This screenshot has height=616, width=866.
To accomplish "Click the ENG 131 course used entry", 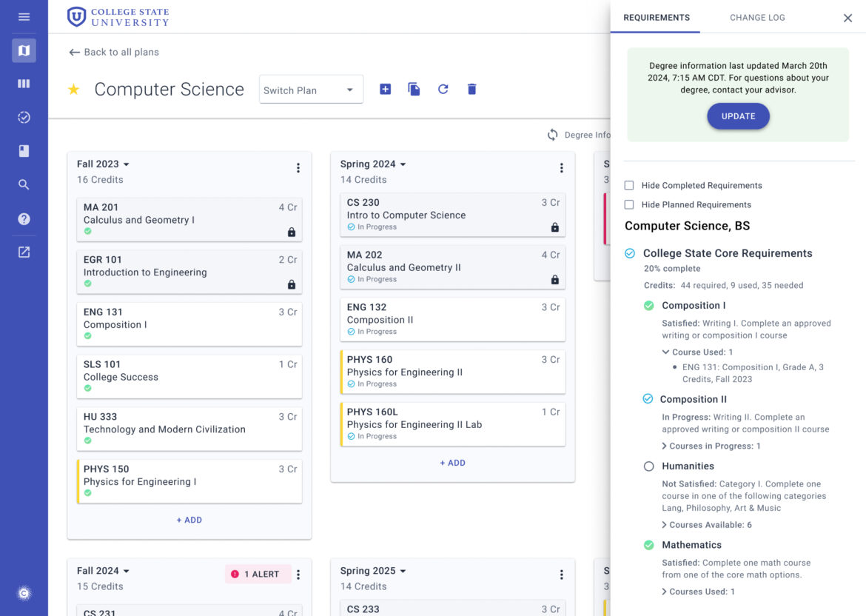I will 753,373.
